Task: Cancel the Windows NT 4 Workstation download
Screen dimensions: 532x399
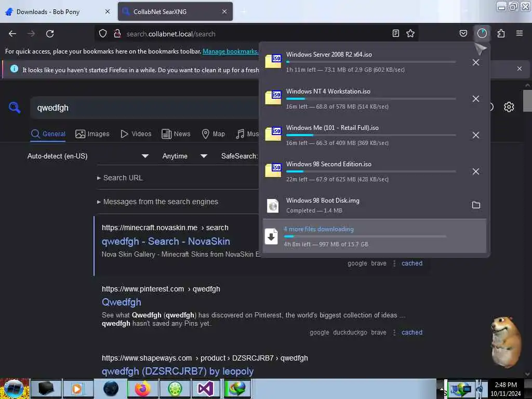Action: click(x=476, y=99)
